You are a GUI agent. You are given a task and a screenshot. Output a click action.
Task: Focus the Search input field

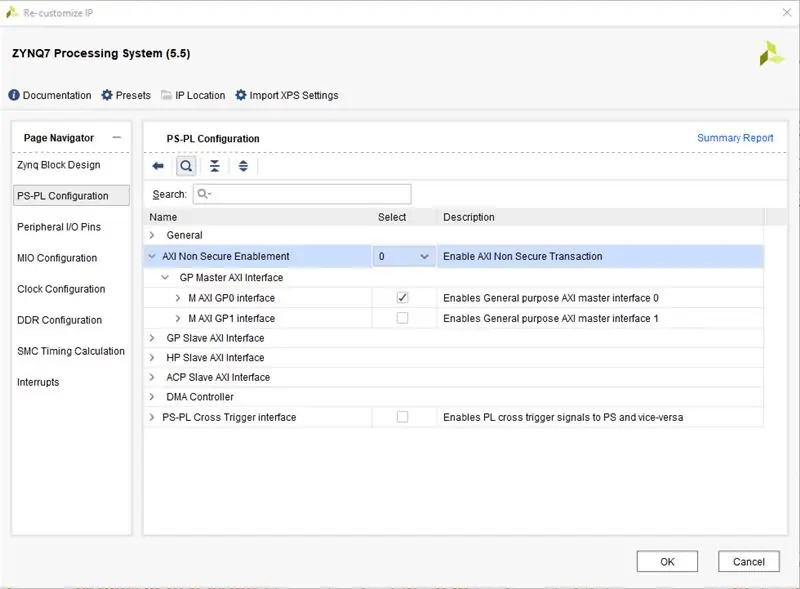tap(302, 194)
